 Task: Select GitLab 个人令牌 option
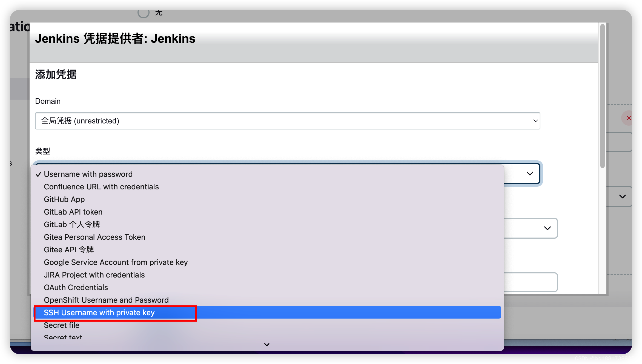click(x=267, y=224)
